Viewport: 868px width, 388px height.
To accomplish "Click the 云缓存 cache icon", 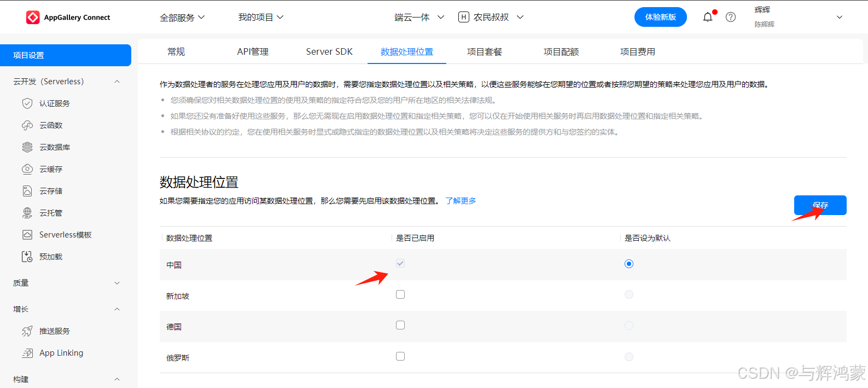I will (27, 169).
